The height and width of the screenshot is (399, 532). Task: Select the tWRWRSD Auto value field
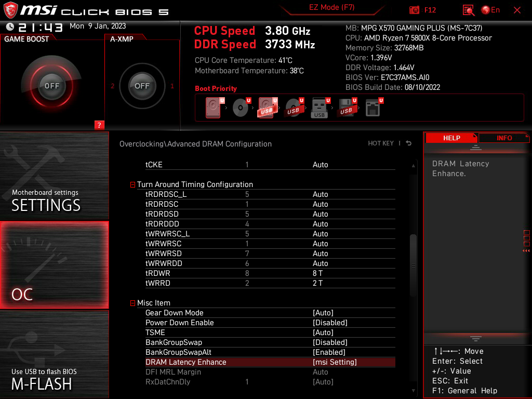pos(320,253)
